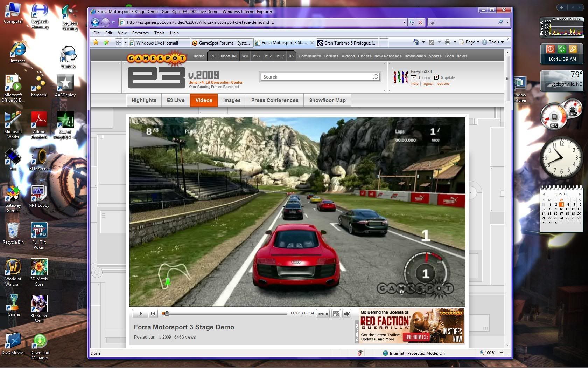Open GreyFoXX4 user avatar
588x368 pixels.
(401, 77)
